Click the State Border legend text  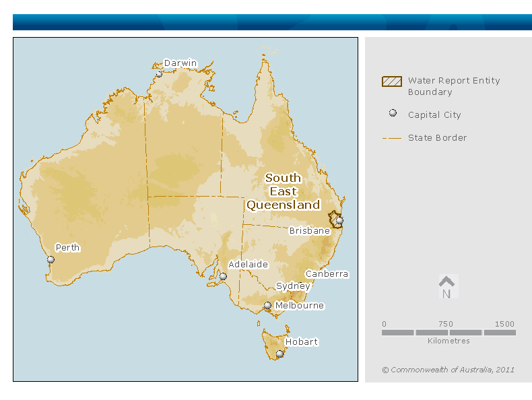(x=437, y=138)
